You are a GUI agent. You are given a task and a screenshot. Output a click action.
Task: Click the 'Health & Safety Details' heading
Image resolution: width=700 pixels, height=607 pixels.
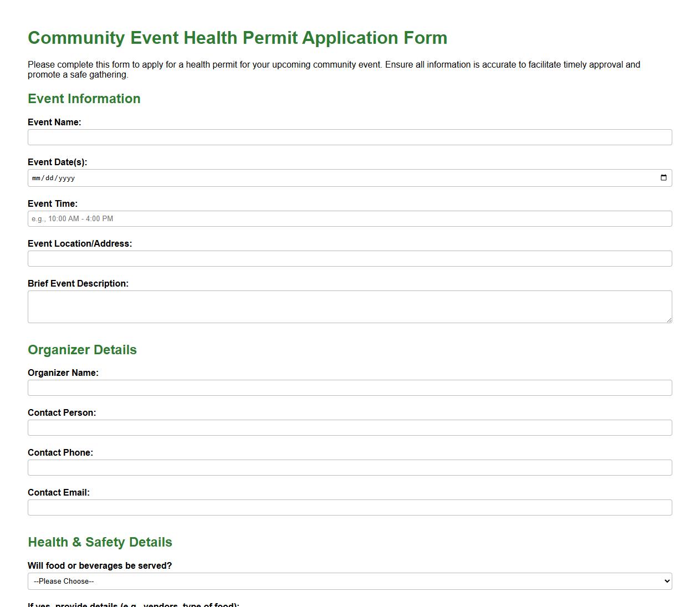(x=100, y=542)
